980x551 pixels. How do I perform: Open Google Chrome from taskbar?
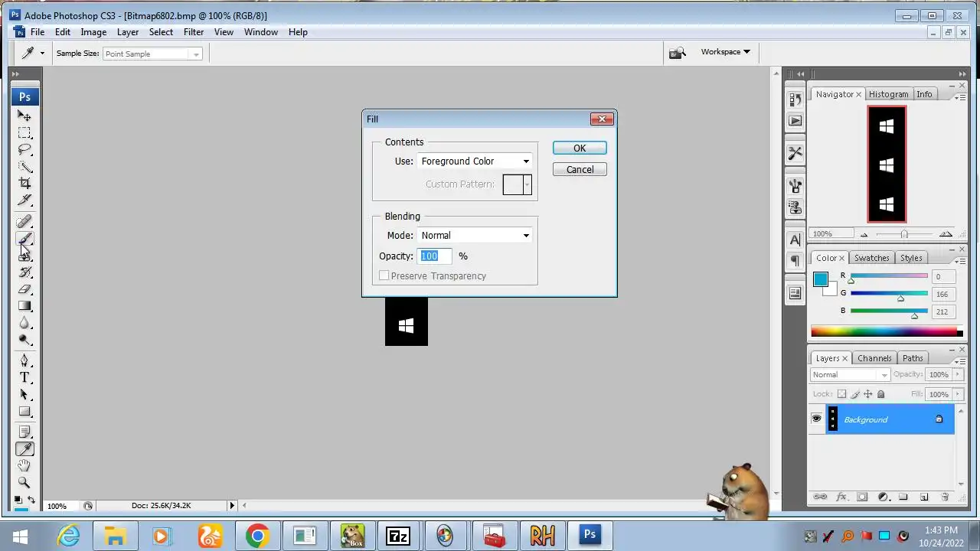click(257, 536)
